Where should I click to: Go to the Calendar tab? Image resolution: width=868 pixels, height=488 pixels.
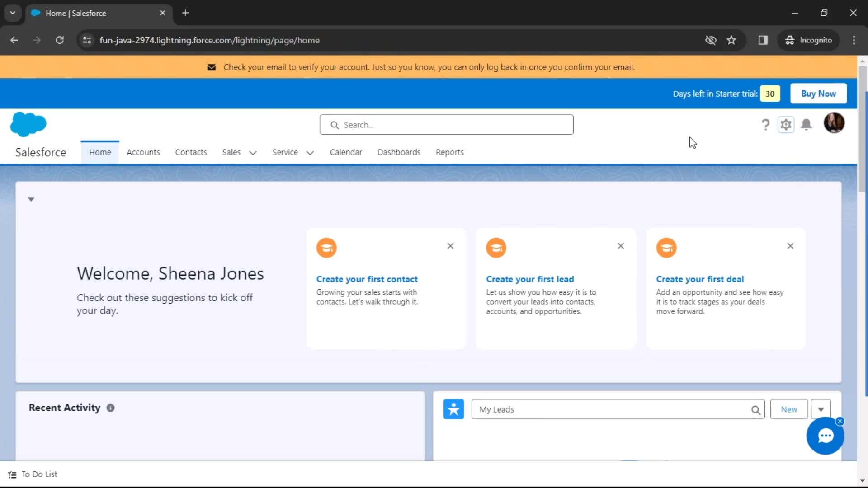346,152
